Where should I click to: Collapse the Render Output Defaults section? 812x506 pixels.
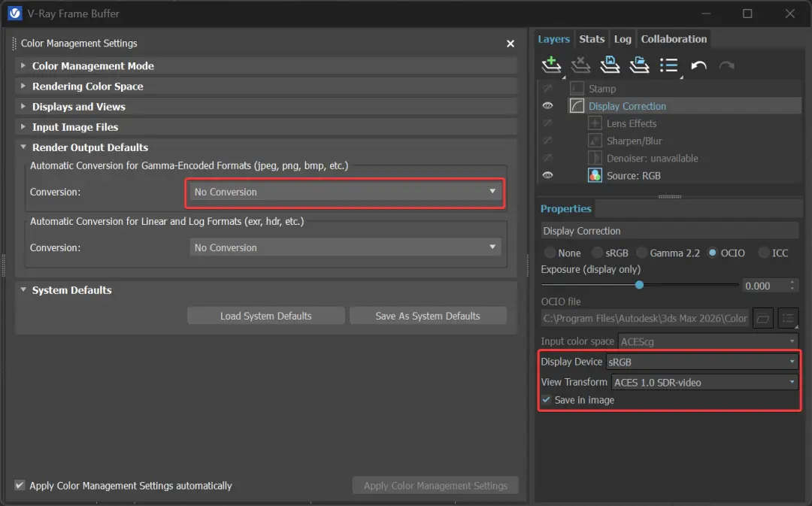[x=23, y=147]
